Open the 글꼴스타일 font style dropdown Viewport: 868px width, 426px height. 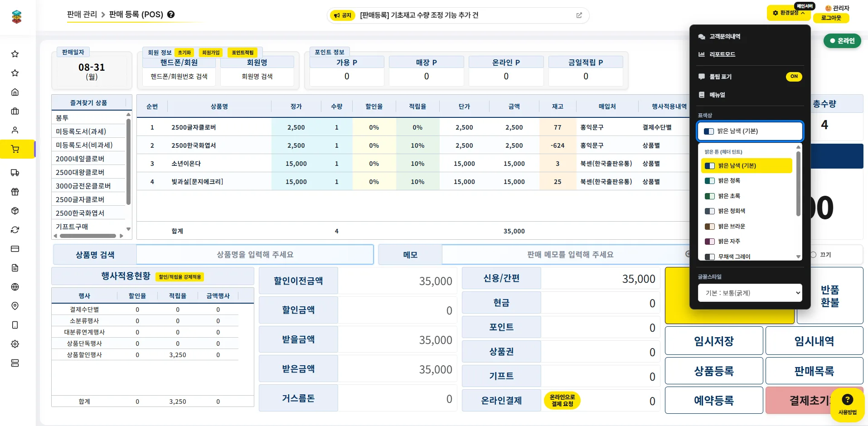(750, 293)
